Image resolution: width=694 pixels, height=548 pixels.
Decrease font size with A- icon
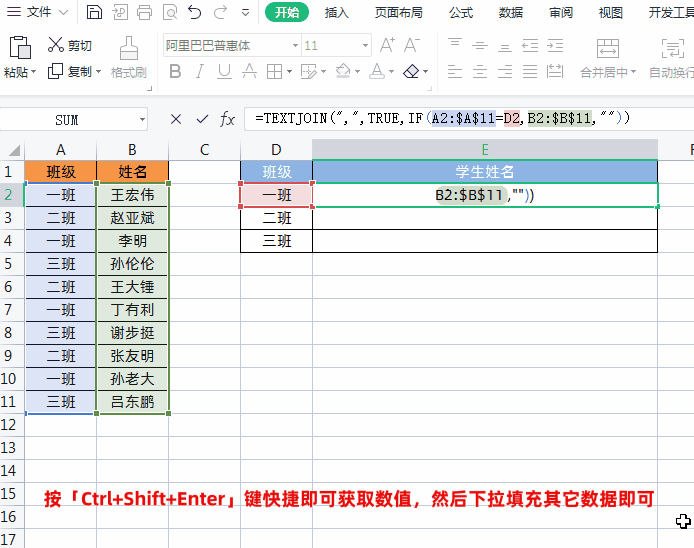pyautogui.click(x=412, y=45)
